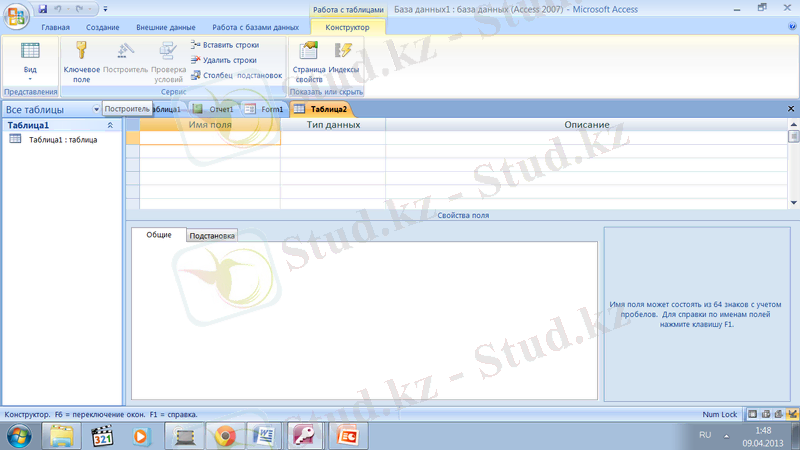Viewport: 800px width, 450px height.
Task: Select the Общие properties tab
Action: (x=159, y=235)
